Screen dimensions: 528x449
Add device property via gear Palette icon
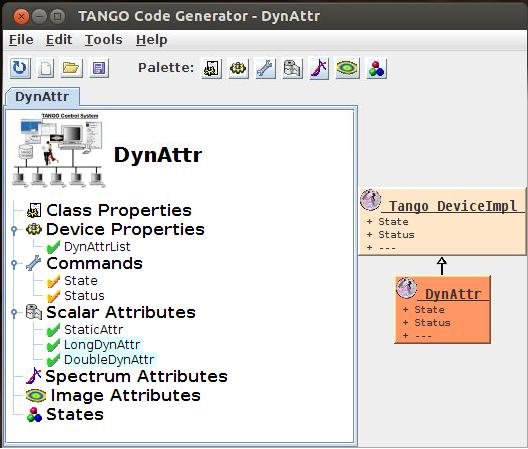click(238, 68)
